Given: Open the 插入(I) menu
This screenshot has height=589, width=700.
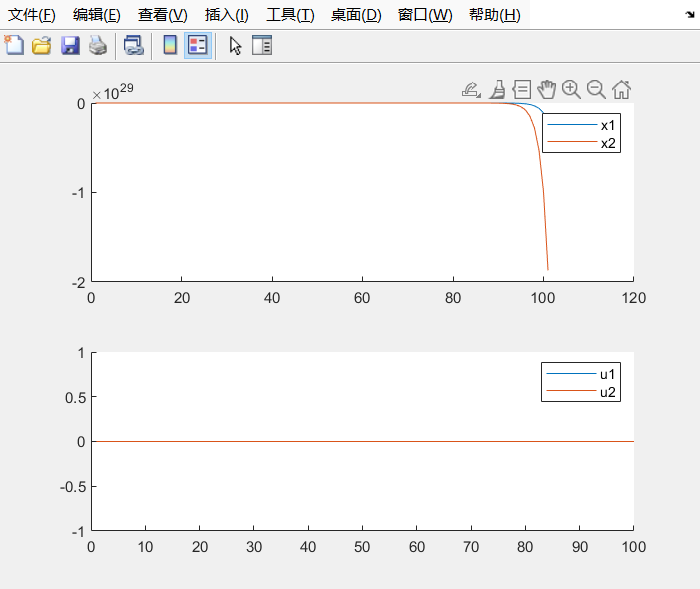Looking at the screenshot, I should (x=226, y=15).
